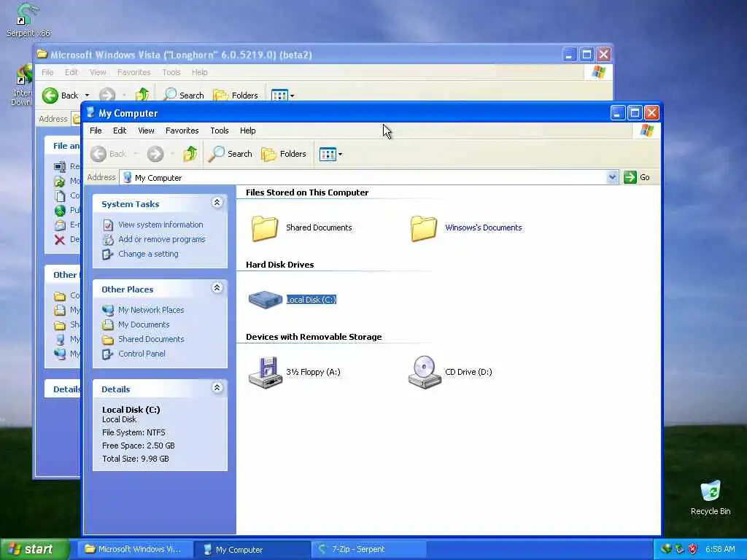Open the Favorites menu in My Computer

182,131
